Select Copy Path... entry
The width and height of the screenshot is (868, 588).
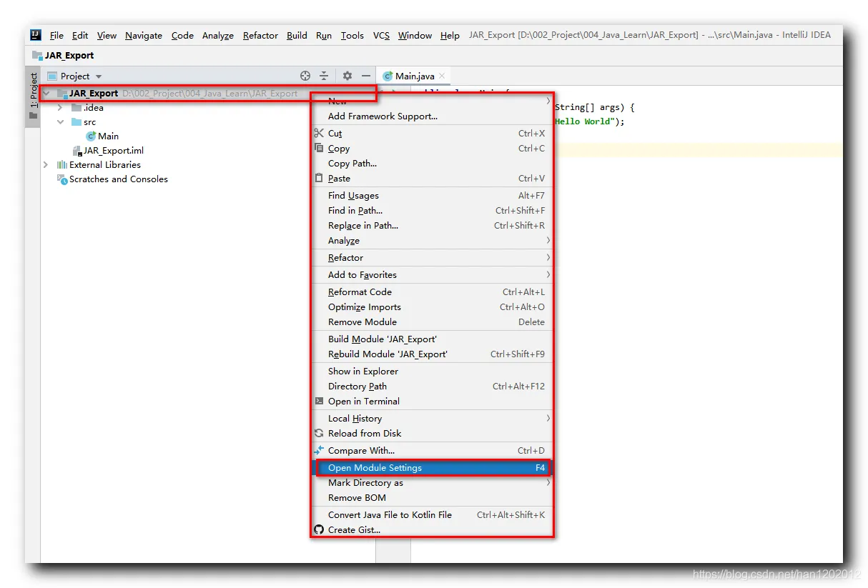pos(432,163)
